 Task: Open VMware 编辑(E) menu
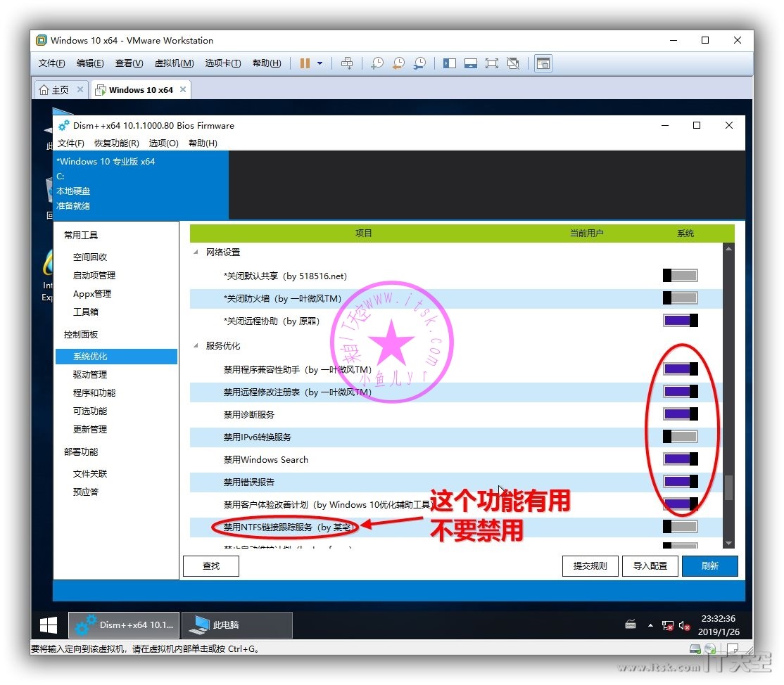(90, 63)
